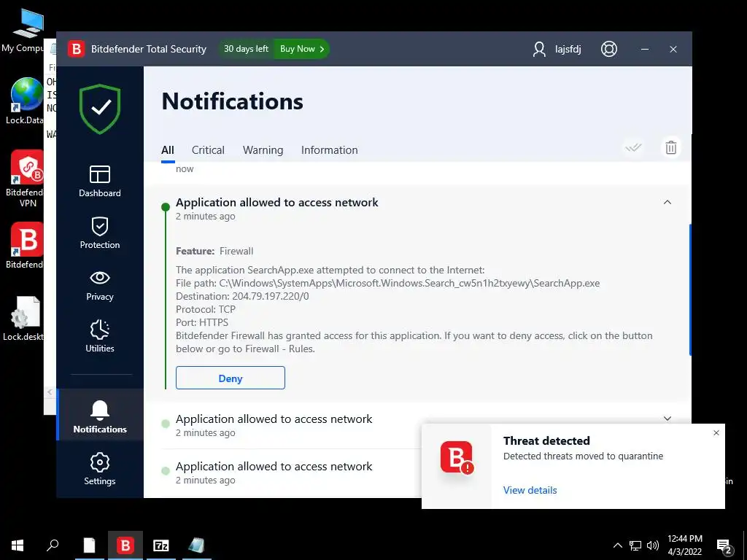Close the Bitdefender window

(673, 49)
